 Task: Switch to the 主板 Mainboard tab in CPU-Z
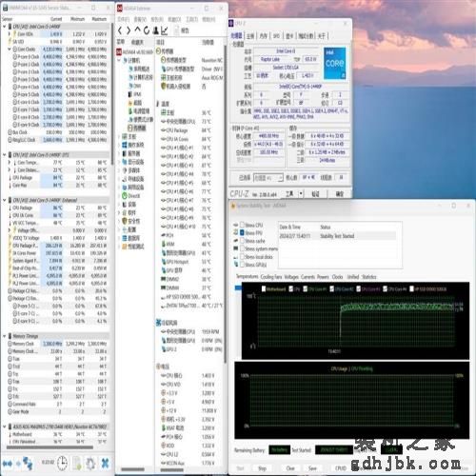pyautogui.click(x=250, y=36)
